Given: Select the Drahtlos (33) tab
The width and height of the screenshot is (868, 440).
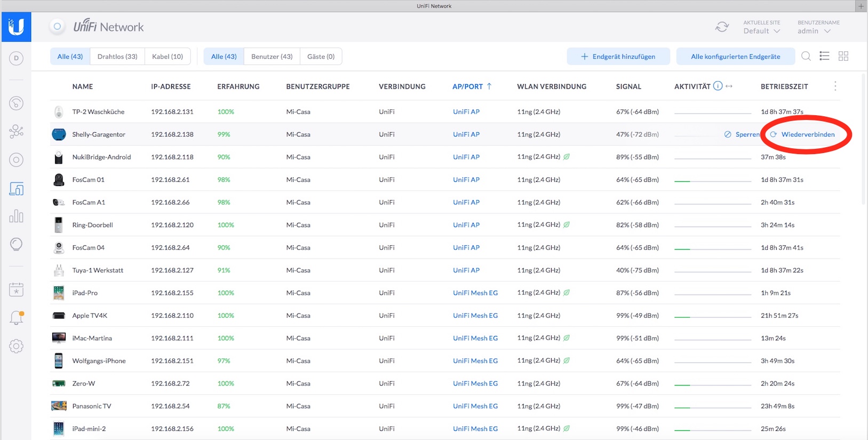Looking at the screenshot, I should point(117,57).
